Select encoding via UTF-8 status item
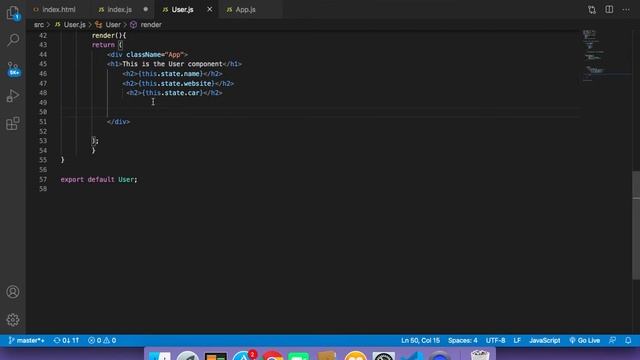The image size is (640, 360). pos(495,340)
